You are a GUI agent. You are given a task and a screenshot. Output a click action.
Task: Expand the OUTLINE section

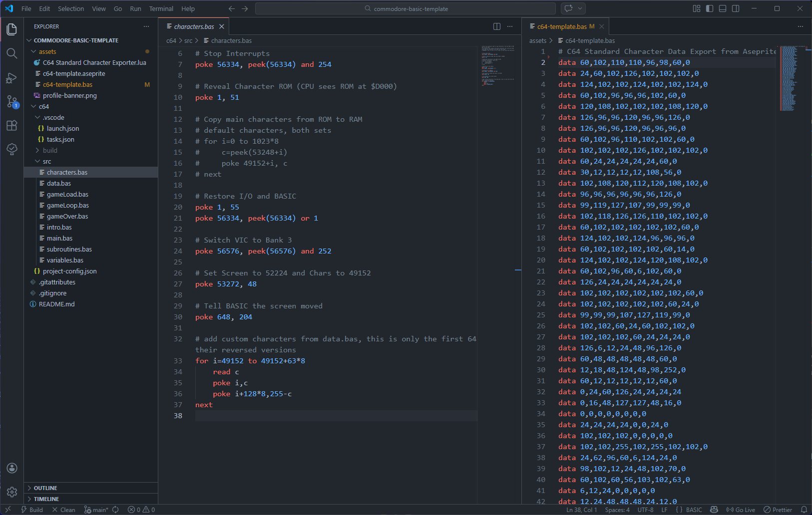91,488
